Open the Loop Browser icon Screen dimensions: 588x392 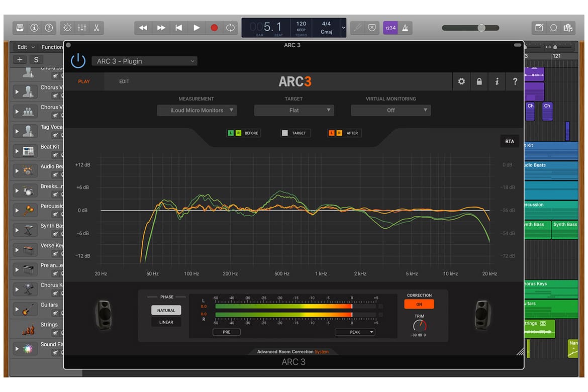pos(553,28)
